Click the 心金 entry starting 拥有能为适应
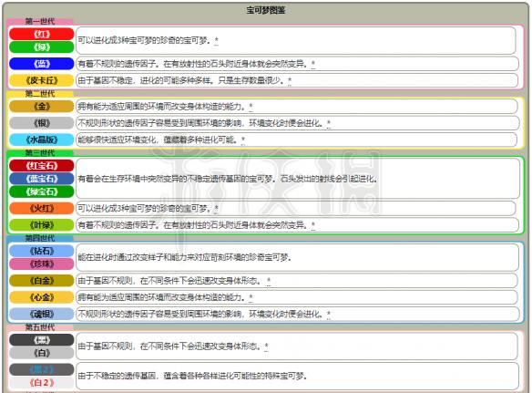The image size is (532, 393). click(162, 297)
